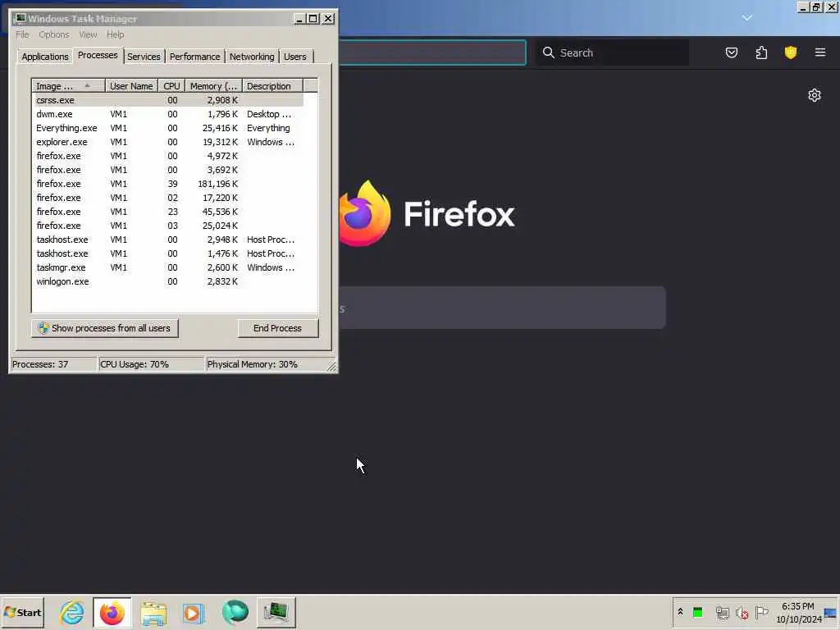This screenshot has width=840, height=630.
Task: Click the Firefox address bar
Action: coord(431,52)
